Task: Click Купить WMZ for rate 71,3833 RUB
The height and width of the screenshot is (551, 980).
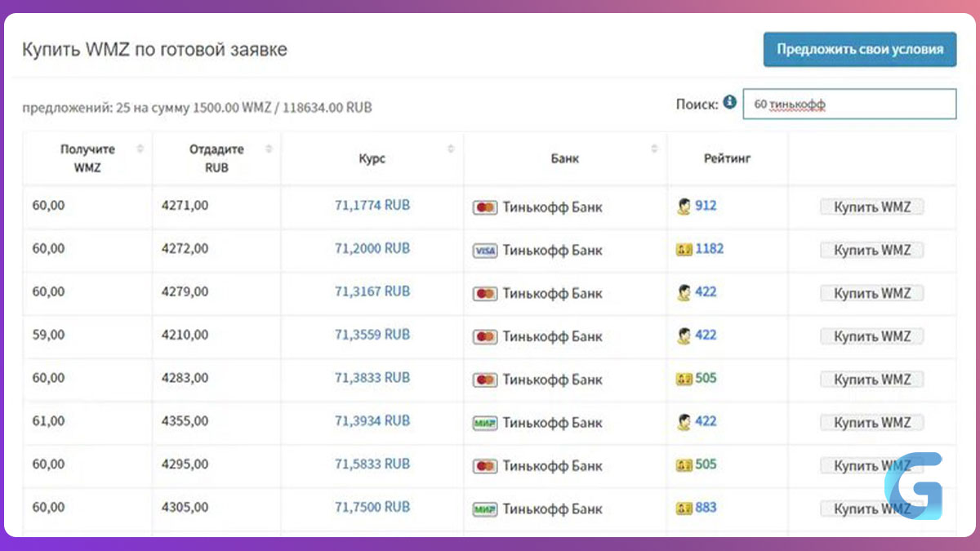Action: point(871,380)
